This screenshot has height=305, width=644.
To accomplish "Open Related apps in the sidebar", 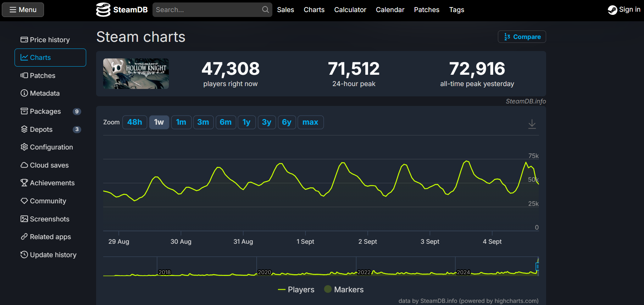I will coord(50,237).
